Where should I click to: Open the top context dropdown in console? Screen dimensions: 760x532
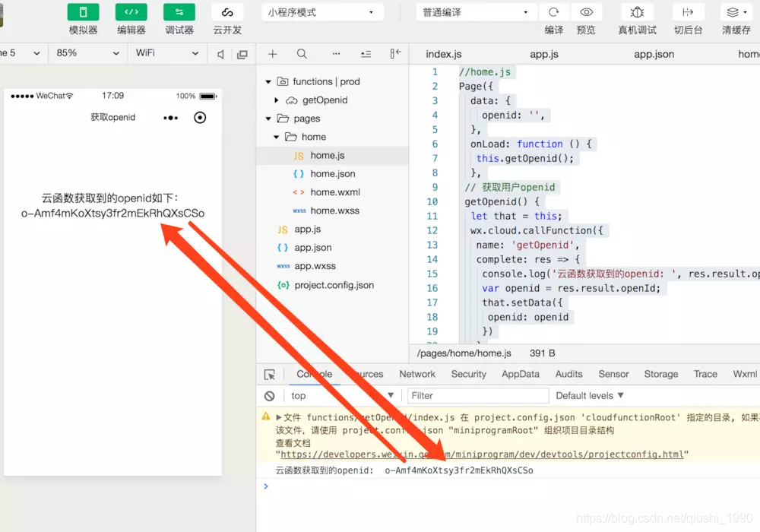pos(342,396)
